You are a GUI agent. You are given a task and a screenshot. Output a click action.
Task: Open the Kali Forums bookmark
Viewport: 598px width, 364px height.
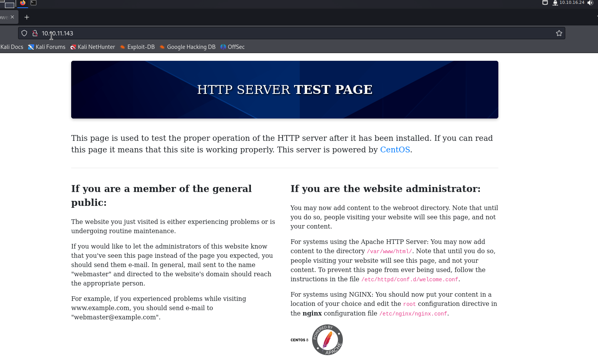tap(47, 47)
